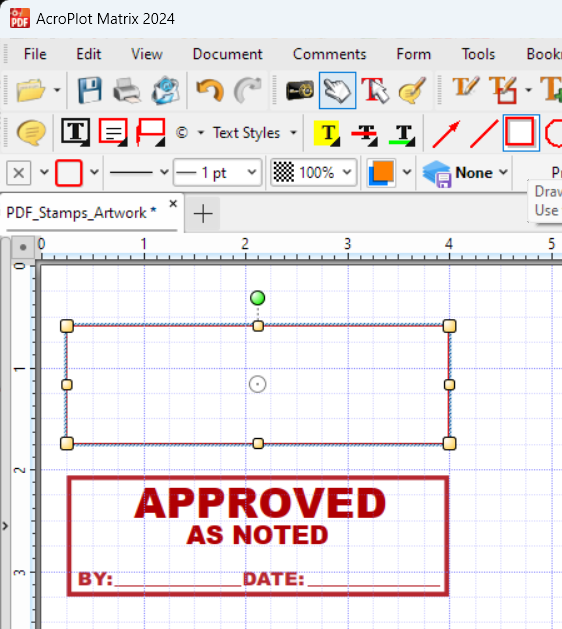
Task: Select the red arrow drawing tool
Action: (446, 134)
